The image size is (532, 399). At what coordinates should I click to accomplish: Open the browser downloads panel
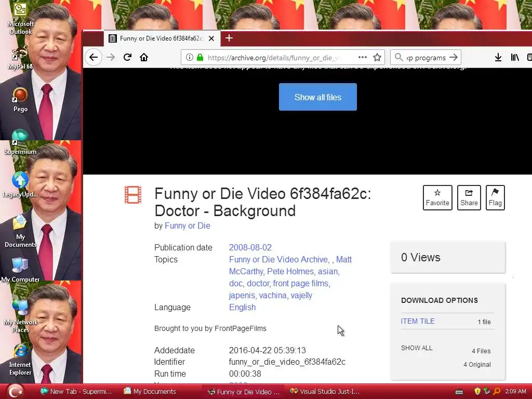(498, 57)
